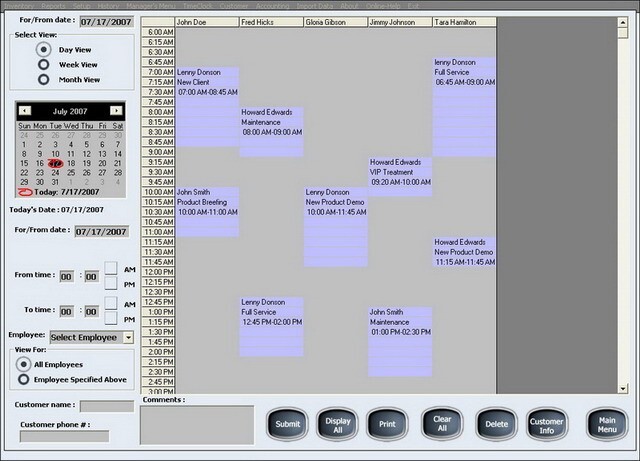Click the Customer Info button
Image resolution: width=640 pixels, height=461 pixels.
546,424
